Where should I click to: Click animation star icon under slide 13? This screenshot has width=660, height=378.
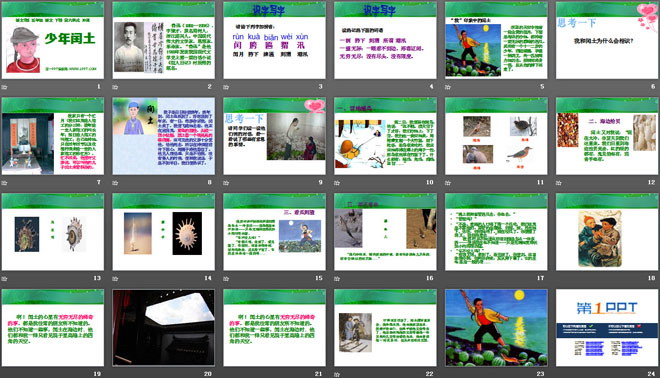[5, 278]
